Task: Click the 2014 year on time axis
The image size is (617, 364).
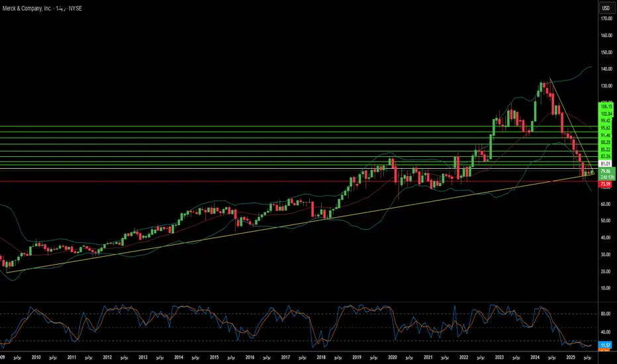Action: click(178, 357)
